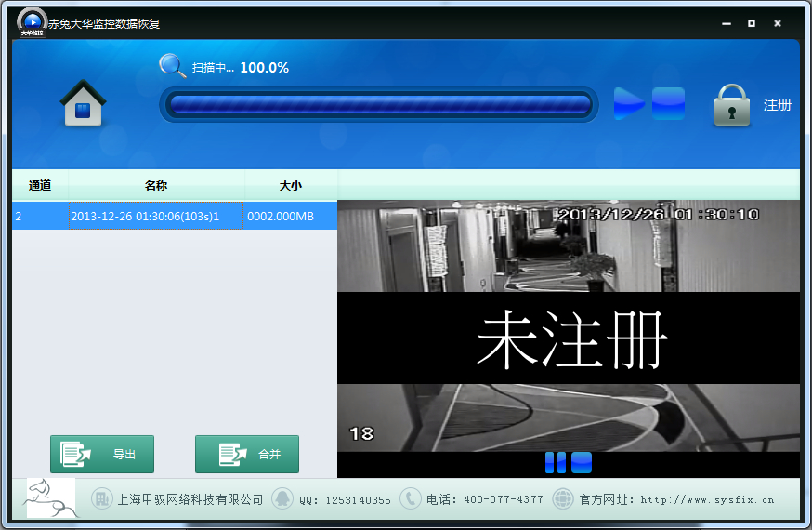The width and height of the screenshot is (812, 530).
Task: Click the 导出 export button
Action: 102,455
